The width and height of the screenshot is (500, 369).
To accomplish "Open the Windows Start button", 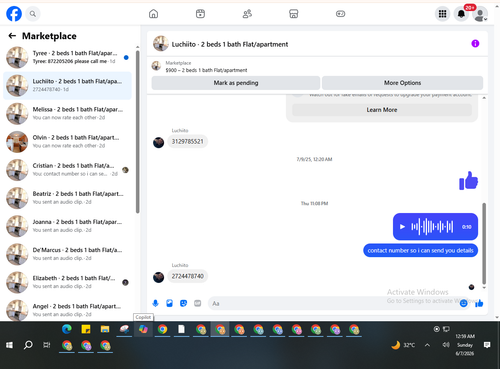I will pos(9,345).
